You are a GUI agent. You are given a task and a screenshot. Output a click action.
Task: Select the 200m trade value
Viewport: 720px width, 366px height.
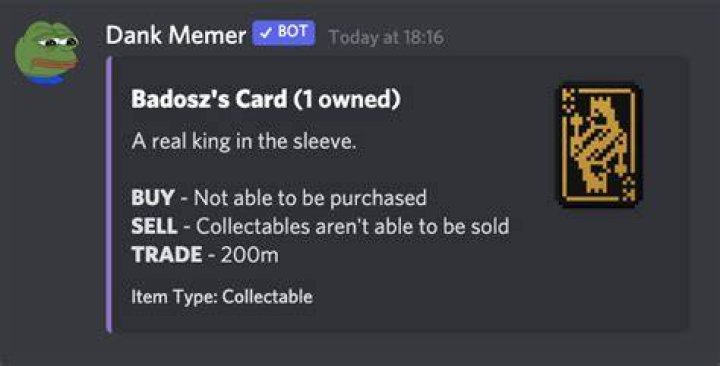(x=249, y=254)
